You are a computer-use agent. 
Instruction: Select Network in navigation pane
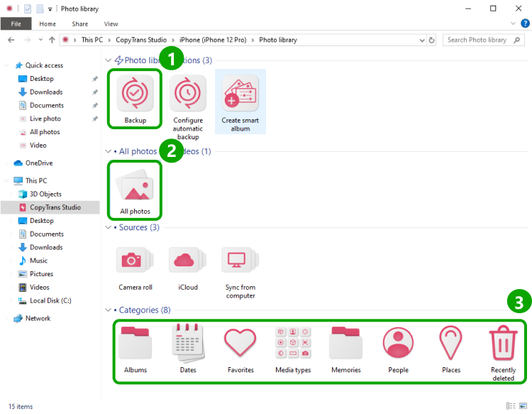[x=38, y=318]
